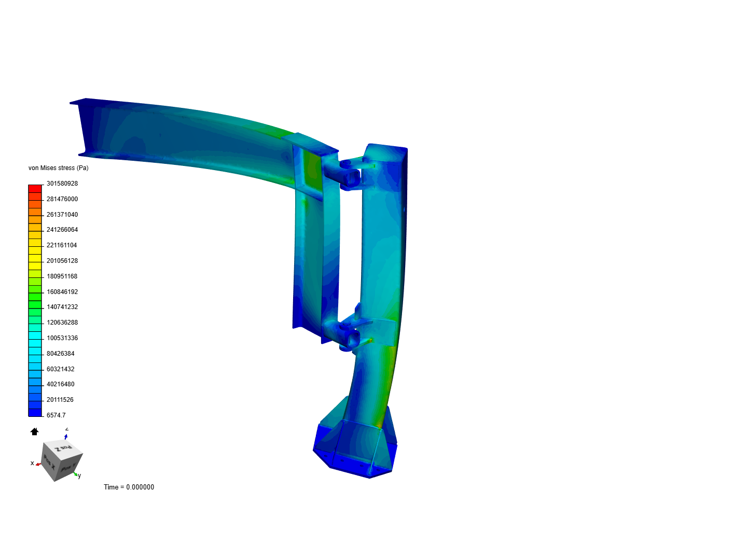Click the dark blue bottom legend swatch
This screenshot has height=560, width=747.
(x=35, y=413)
